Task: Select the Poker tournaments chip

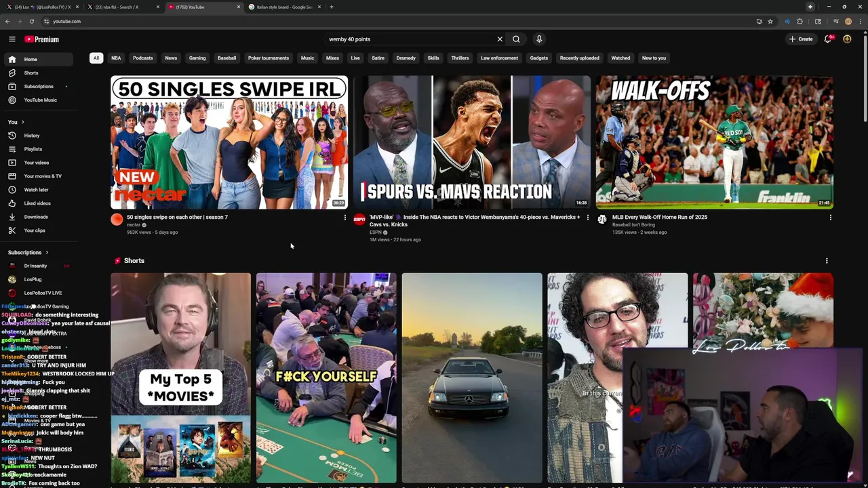Action: click(x=269, y=58)
